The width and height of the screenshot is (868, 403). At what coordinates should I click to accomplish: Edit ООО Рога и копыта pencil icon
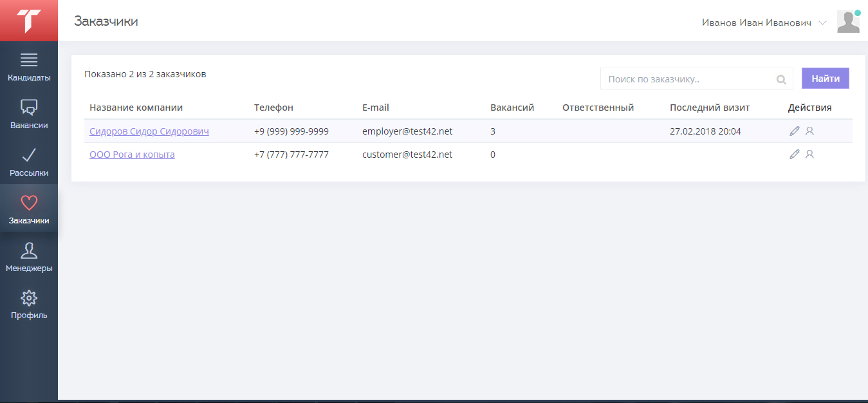click(x=795, y=155)
